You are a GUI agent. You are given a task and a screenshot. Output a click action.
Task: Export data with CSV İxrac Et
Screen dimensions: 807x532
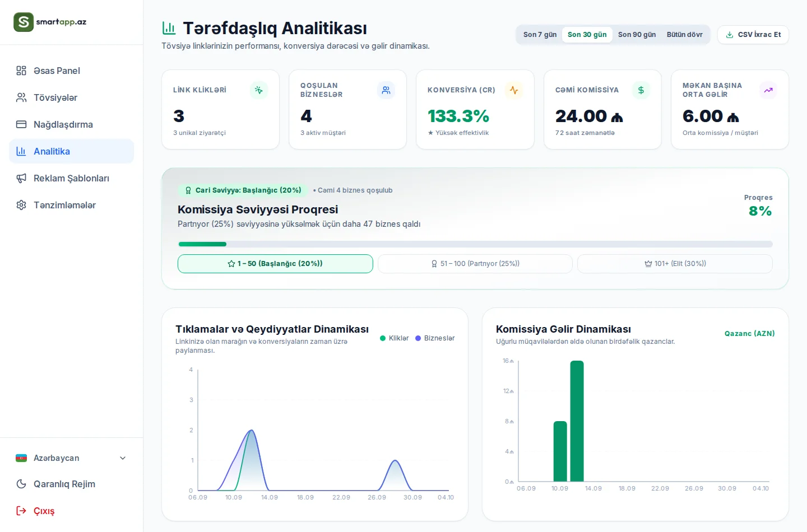point(753,35)
